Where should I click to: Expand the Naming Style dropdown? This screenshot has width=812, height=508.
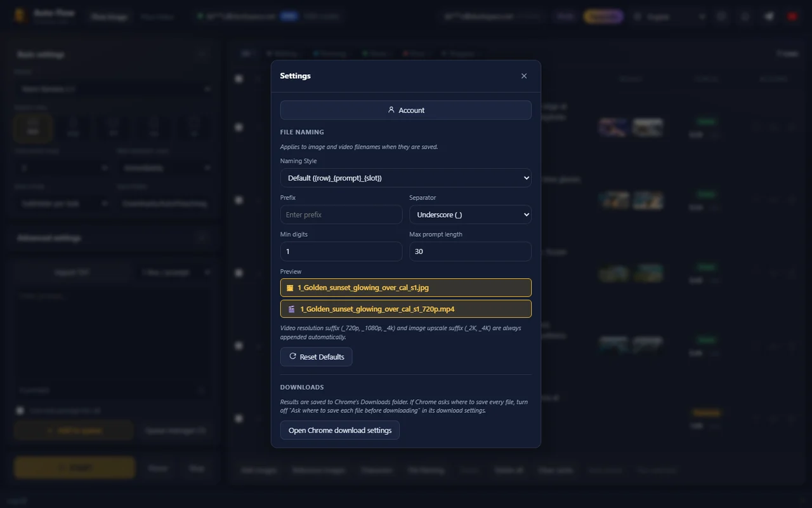pos(406,178)
